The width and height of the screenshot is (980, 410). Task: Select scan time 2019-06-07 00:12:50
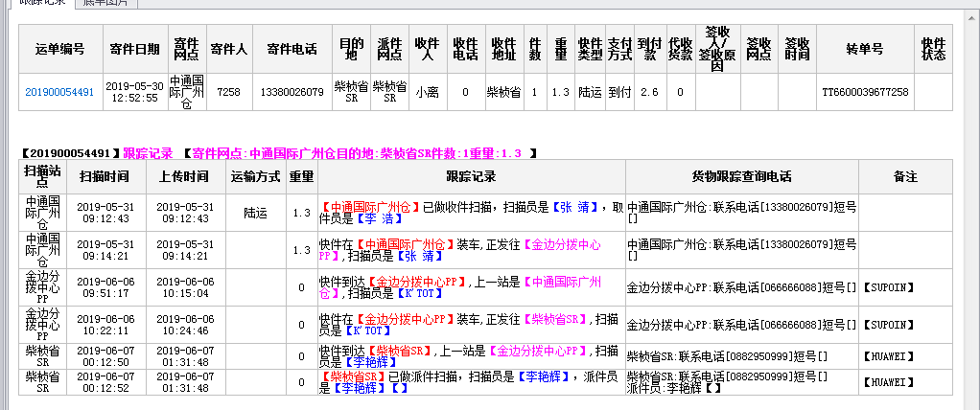[x=106, y=356]
